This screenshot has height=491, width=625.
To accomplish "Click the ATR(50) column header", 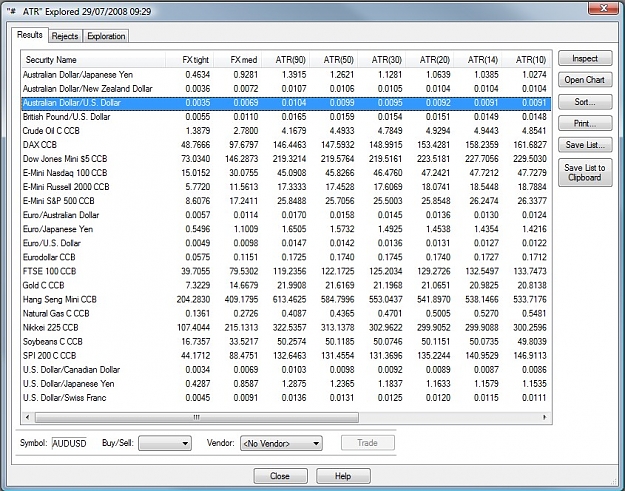I will pos(334,60).
